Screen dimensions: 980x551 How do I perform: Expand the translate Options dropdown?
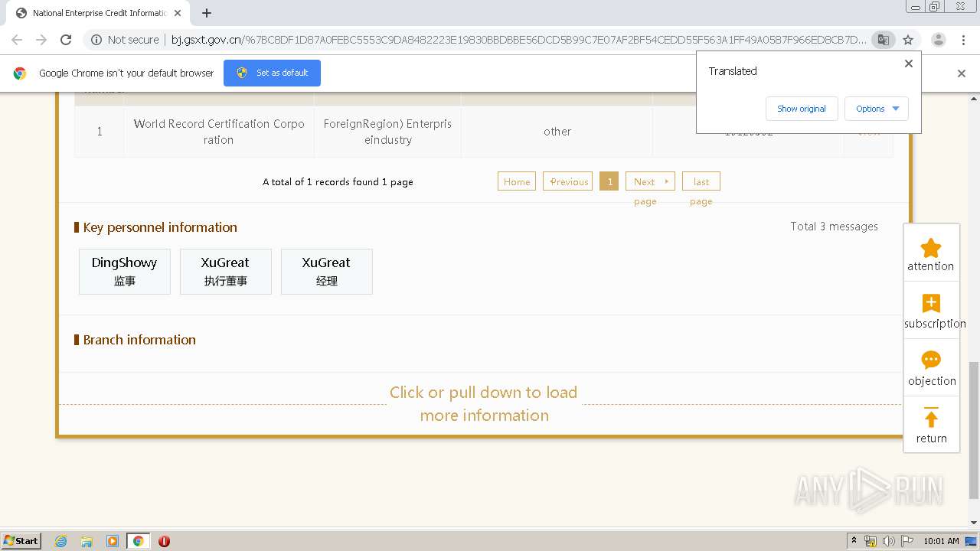coord(877,109)
